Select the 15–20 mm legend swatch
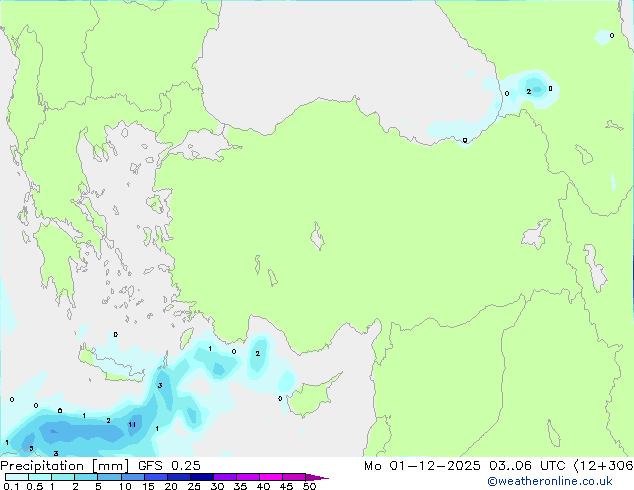 [155, 477]
